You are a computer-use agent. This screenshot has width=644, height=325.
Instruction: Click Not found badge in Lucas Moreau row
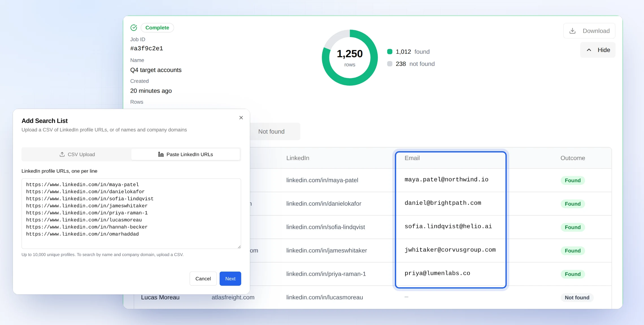pyautogui.click(x=577, y=297)
